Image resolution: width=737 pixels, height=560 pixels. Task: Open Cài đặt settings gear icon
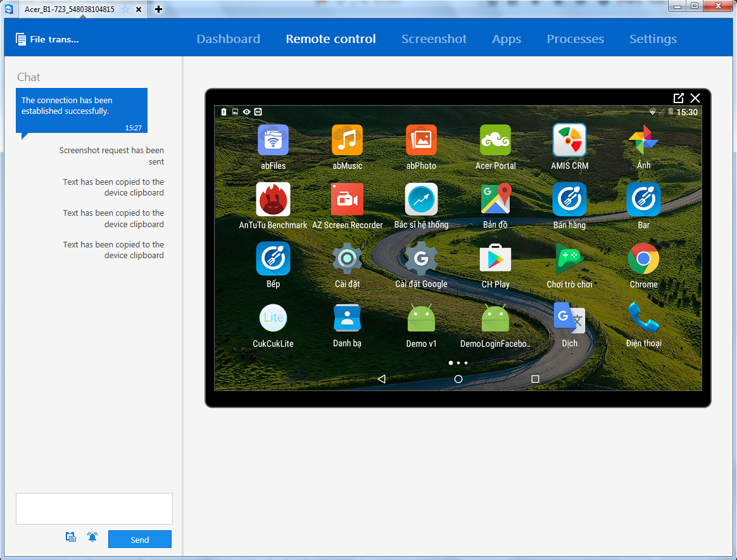[347, 259]
